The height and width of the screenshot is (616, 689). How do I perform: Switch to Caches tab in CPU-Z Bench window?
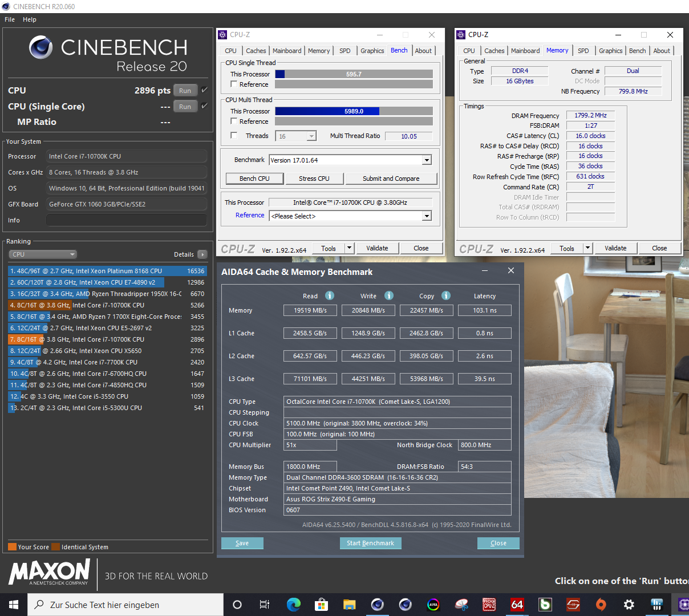256,51
